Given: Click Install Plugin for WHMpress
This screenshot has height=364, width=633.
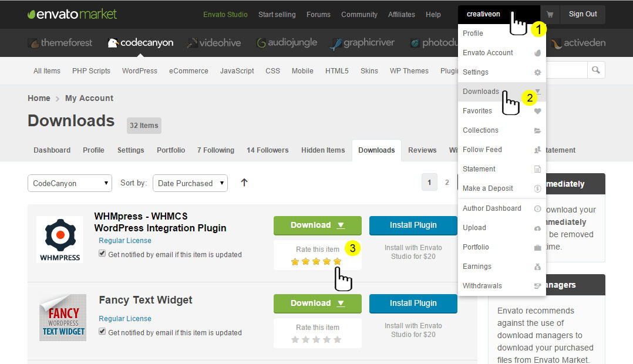Looking at the screenshot, I should point(413,225).
